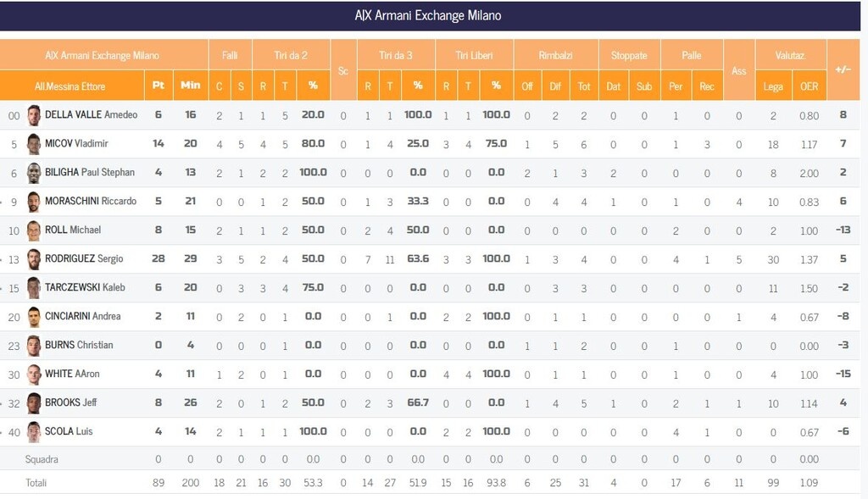The width and height of the screenshot is (868, 499).
Task: Open DELLA VALLE Amedeo player link
Action: point(85,115)
